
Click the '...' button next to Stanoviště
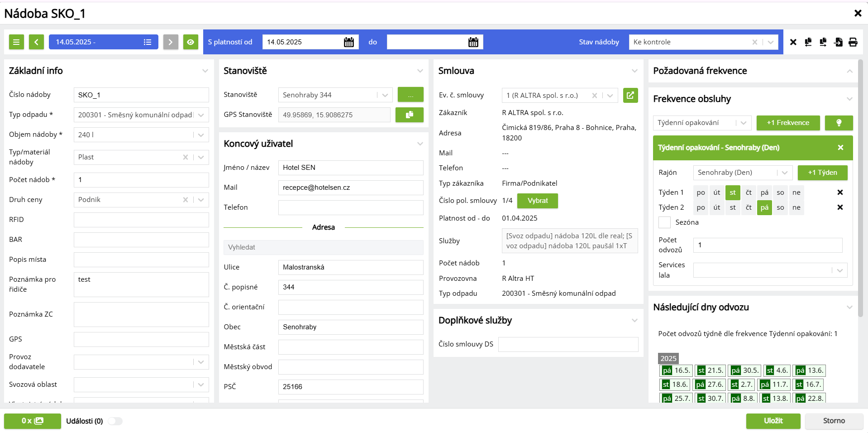point(410,95)
